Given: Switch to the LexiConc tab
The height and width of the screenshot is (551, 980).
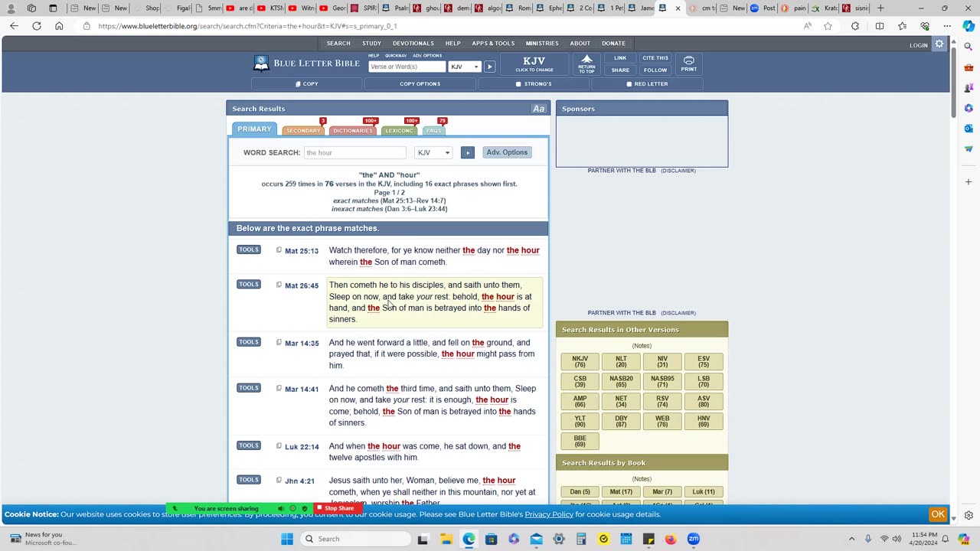Looking at the screenshot, I should pyautogui.click(x=399, y=130).
